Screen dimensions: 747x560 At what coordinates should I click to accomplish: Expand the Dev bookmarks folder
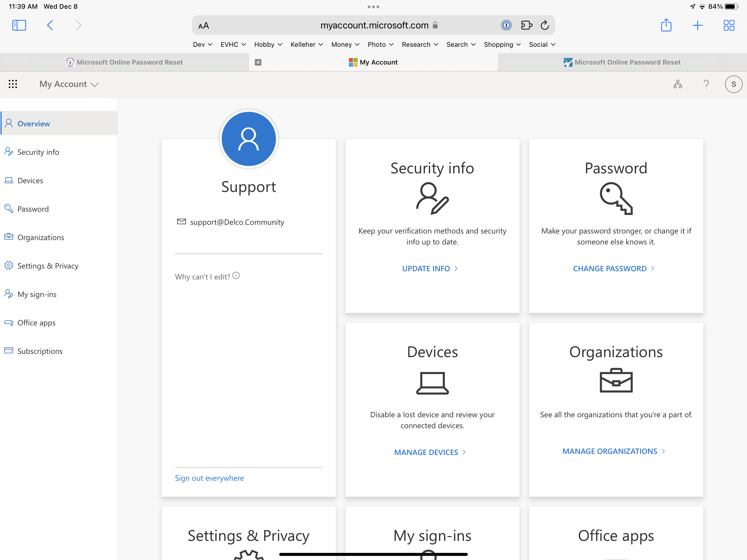[203, 45]
